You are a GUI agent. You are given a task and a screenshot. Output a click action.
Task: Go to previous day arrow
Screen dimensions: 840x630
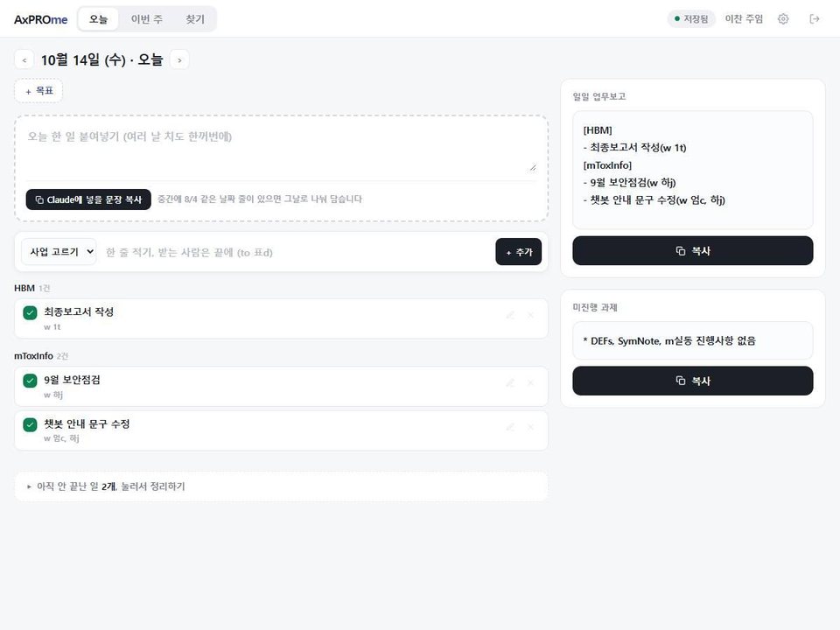tap(24, 60)
